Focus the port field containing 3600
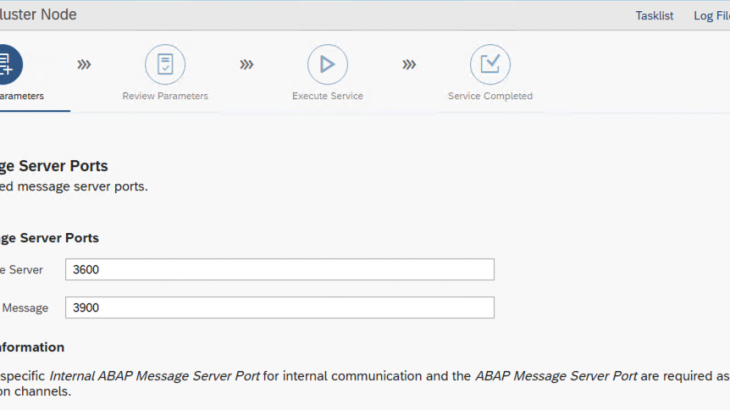Screen dimensions: 730x410 click(x=279, y=270)
